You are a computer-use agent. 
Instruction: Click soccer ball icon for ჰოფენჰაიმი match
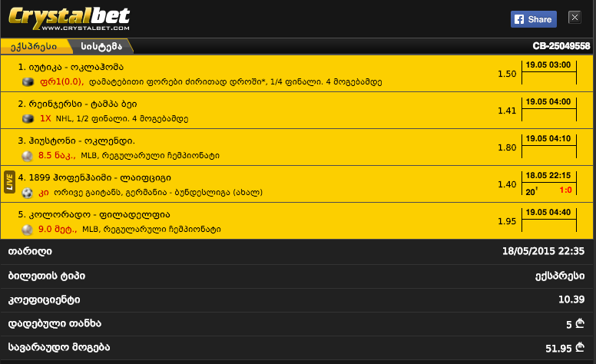coord(28,193)
